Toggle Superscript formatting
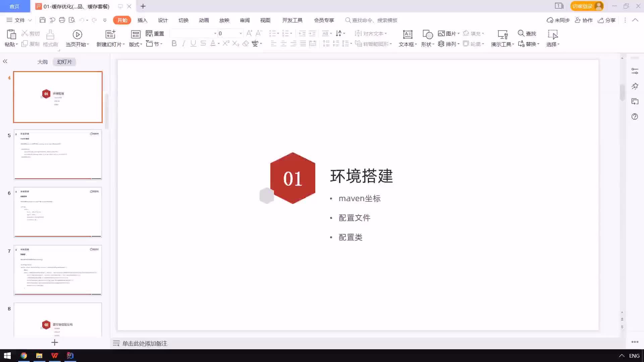Viewport: 644px width, 362px height. pos(226,44)
